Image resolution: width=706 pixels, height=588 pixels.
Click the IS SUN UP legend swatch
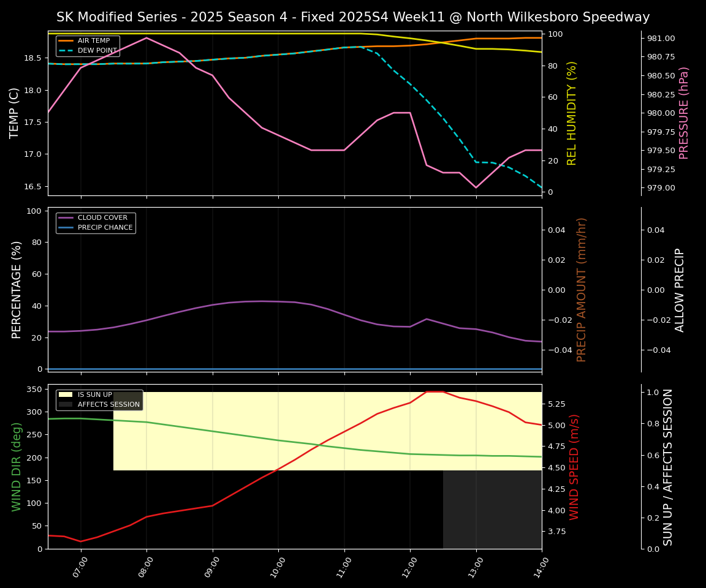66,395
